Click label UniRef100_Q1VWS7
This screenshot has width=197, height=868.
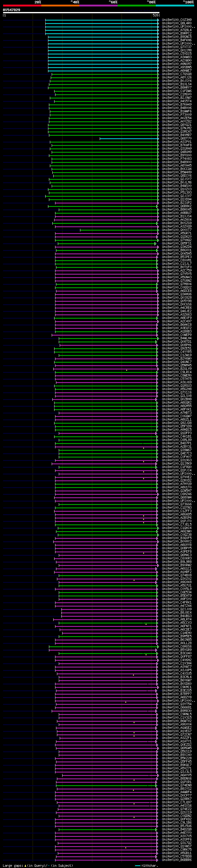(x=177, y=847)
